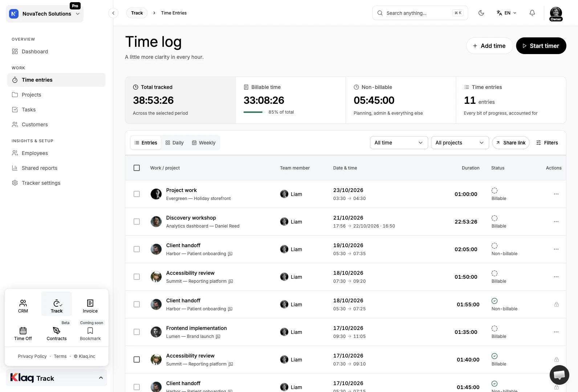The image size is (578, 392).
Task: Open actions for 18/10/2026 Accessibility review
Action: (556, 277)
